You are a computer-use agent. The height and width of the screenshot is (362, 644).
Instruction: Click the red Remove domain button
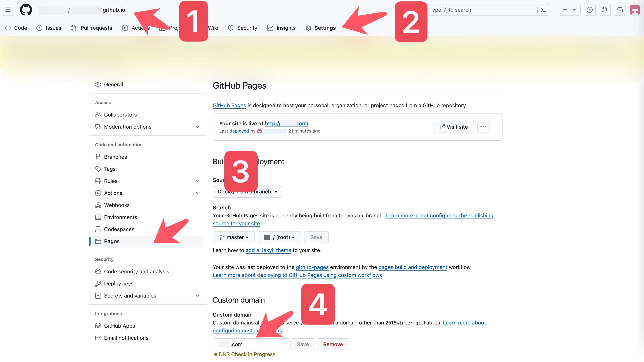click(333, 344)
